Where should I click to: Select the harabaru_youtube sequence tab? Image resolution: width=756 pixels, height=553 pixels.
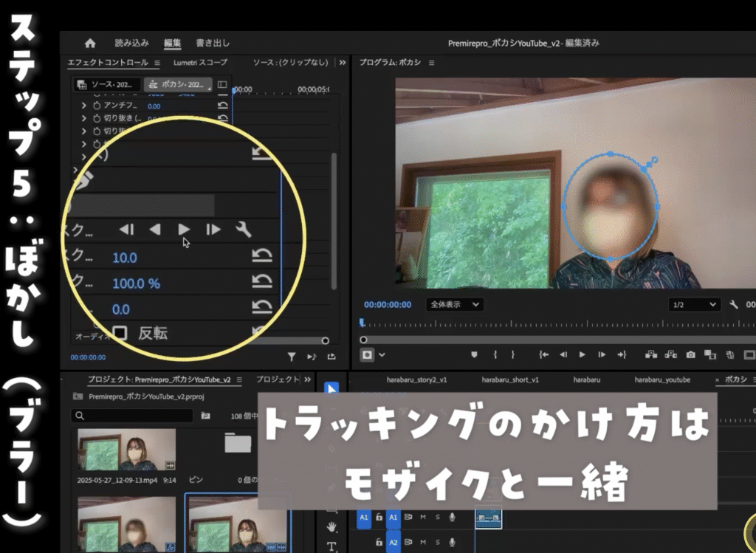click(662, 379)
